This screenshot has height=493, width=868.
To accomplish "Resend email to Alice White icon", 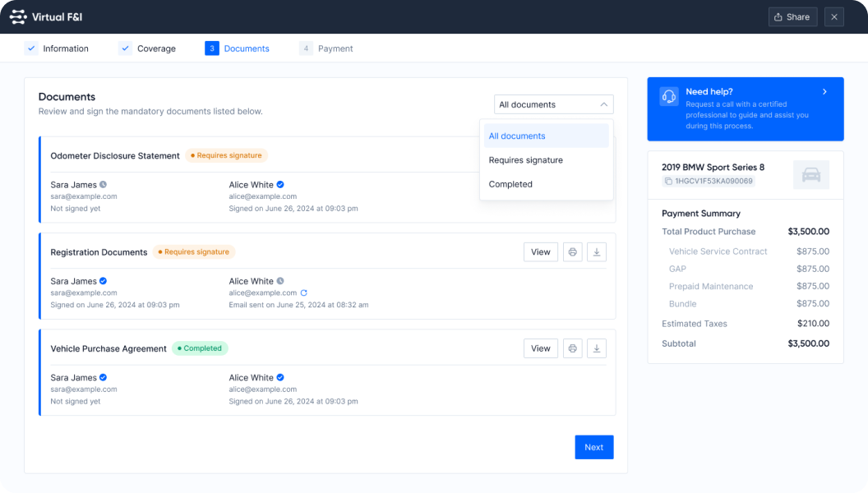I will coord(304,293).
